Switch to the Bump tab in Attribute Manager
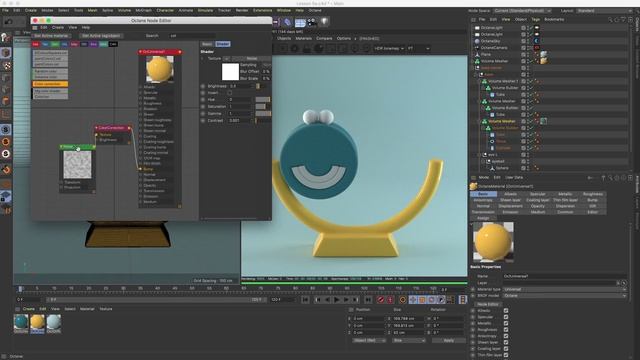Screen dimensions: 640x360 pyautogui.click(x=592, y=200)
